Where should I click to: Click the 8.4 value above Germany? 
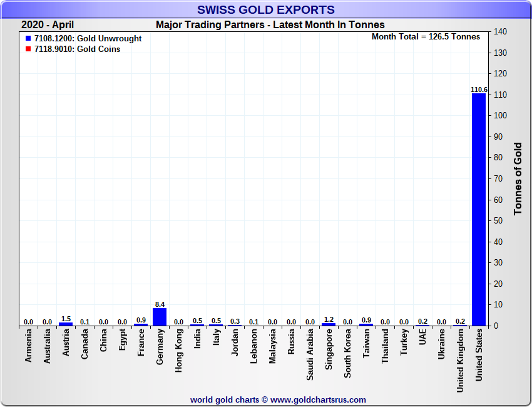(160, 304)
